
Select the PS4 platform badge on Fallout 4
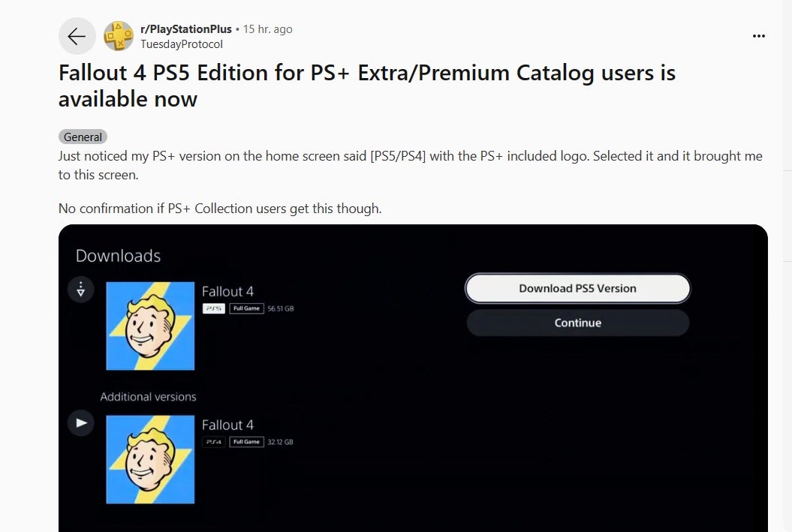pyautogui.click(x=213, y=442)
